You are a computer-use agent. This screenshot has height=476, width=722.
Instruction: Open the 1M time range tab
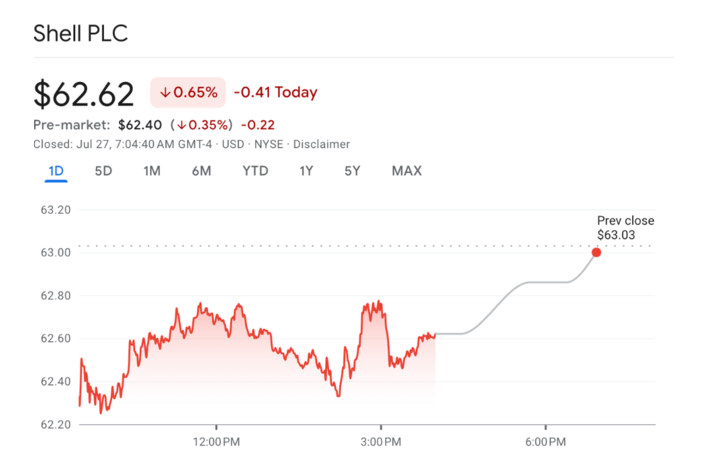[x=152, y=171]
